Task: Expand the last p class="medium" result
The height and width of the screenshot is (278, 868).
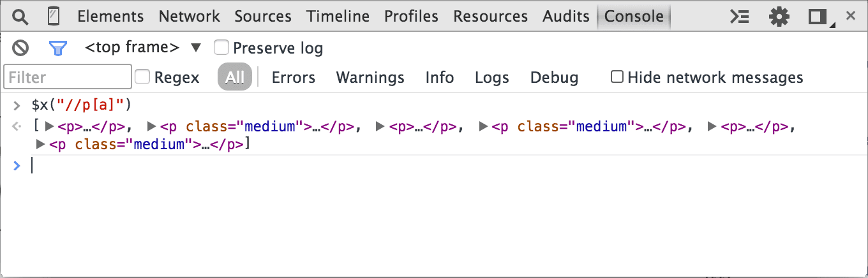Action: 41,145
